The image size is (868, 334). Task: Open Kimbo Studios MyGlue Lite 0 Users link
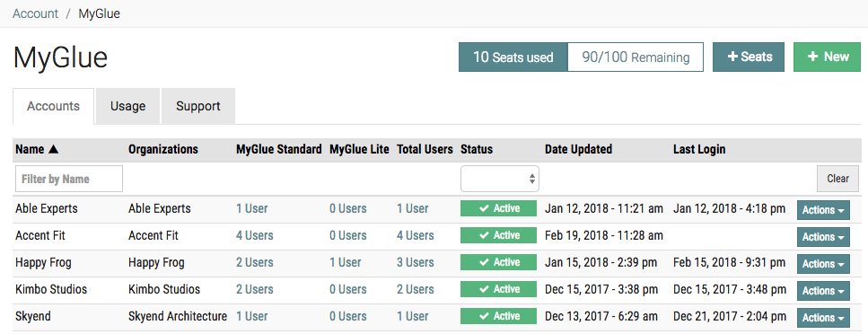tap(348, 289)
